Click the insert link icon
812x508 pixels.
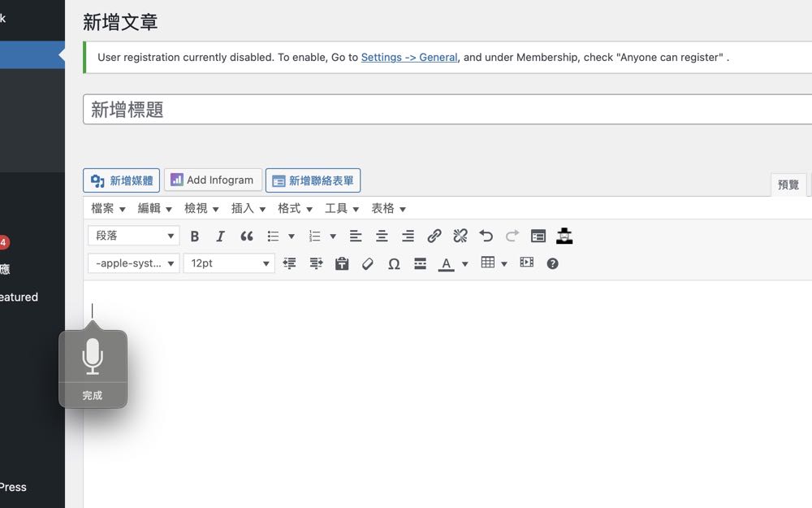(434, 237)
